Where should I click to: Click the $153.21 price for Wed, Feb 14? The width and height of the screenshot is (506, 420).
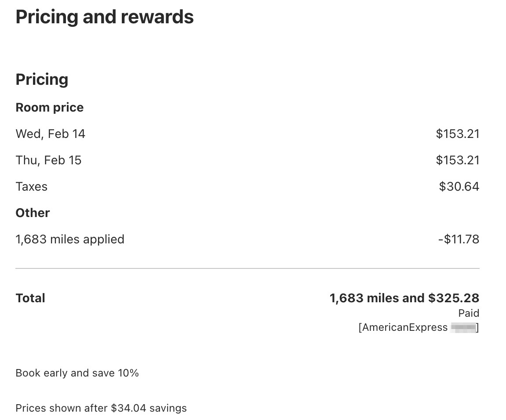click(x=457, y=134)
